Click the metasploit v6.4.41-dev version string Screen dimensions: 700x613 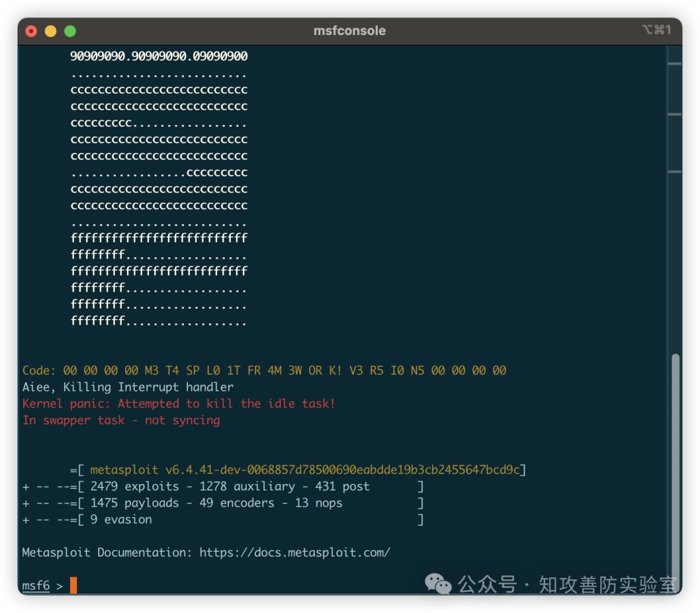(x=305, y=470)
